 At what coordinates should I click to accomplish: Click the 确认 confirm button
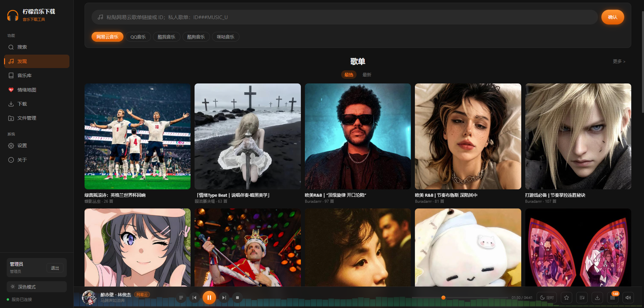point(612,17)
